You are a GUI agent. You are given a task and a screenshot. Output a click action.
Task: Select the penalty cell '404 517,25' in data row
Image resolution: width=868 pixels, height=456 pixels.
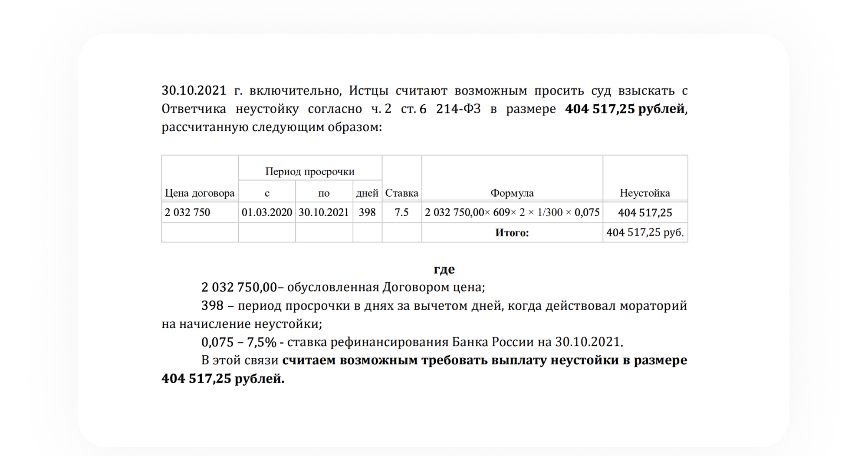pos(645,213)
